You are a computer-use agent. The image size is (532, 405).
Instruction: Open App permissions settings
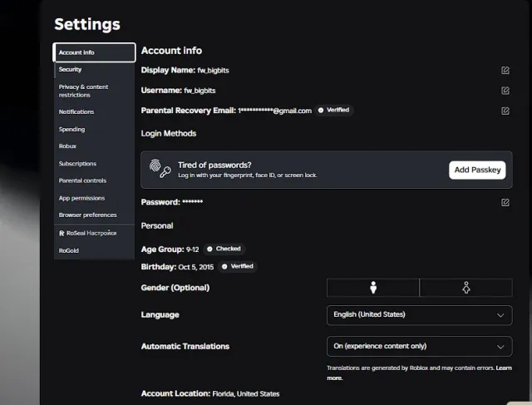(x=94, y=198)
